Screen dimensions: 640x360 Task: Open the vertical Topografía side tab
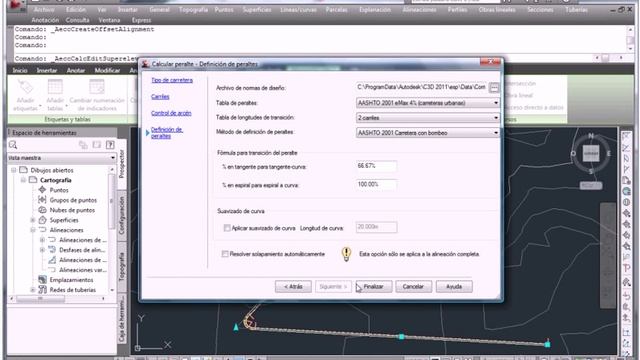122,267
